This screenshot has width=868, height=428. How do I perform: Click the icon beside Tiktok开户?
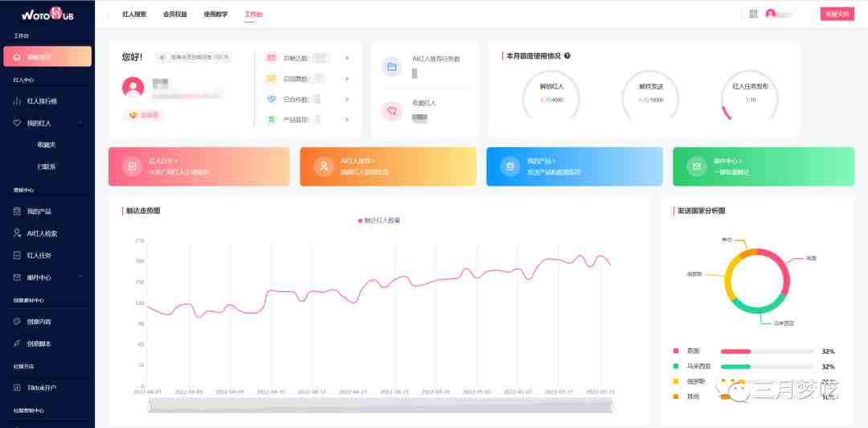click(x=17, y=388)
